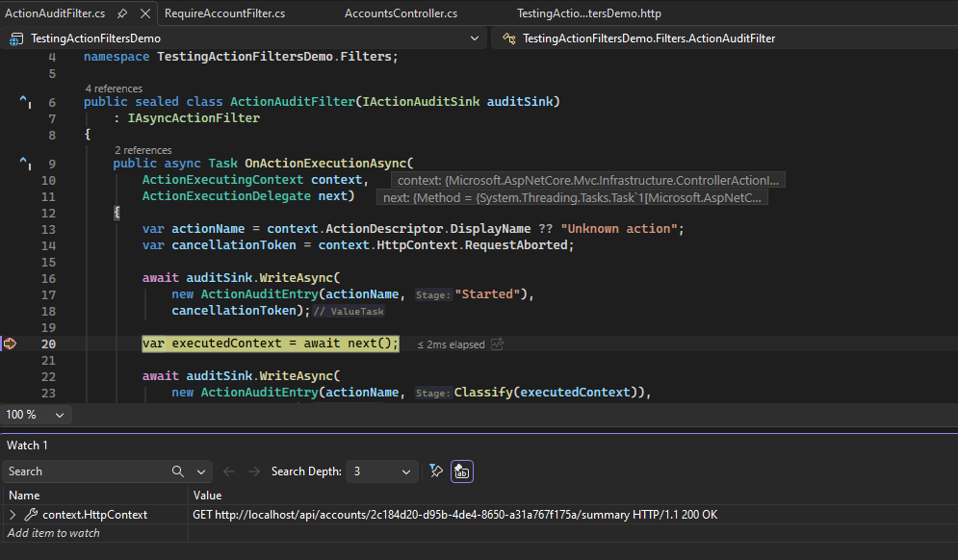958x560 pixels.
Task: Click the 'Stage:' hint before "Started"
Action: tap(432, 295)
